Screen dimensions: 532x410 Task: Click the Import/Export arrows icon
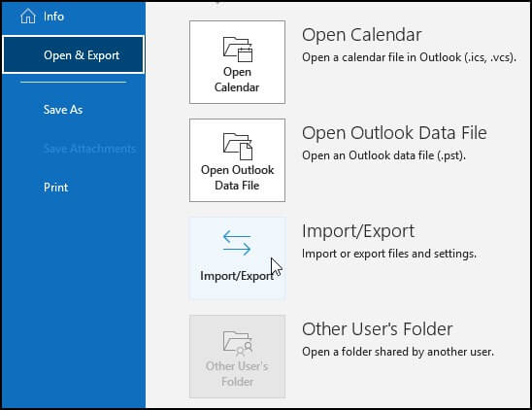pos(237,243)
